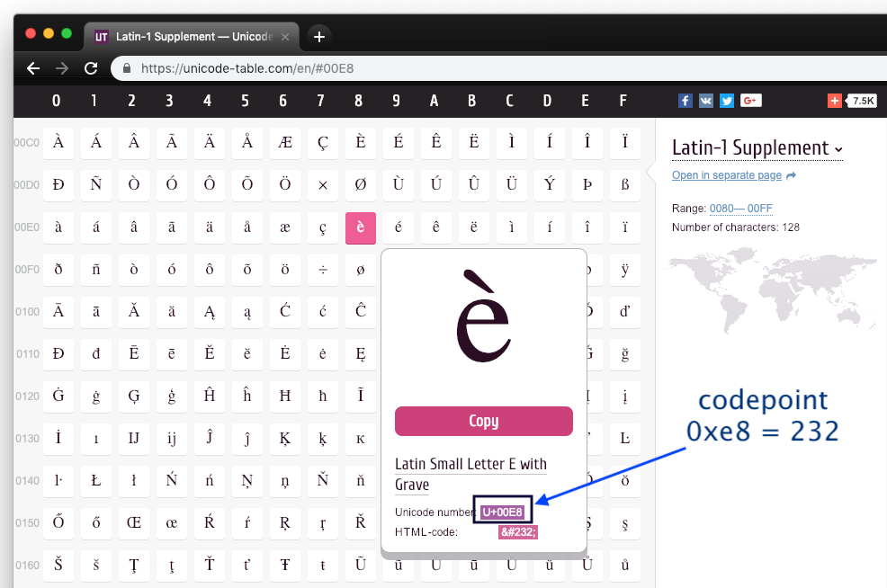Image resolution: width=887 pixels, height=588 pixels.
Task: Click the 0080—00FF range link
Action: click(740, 209)
